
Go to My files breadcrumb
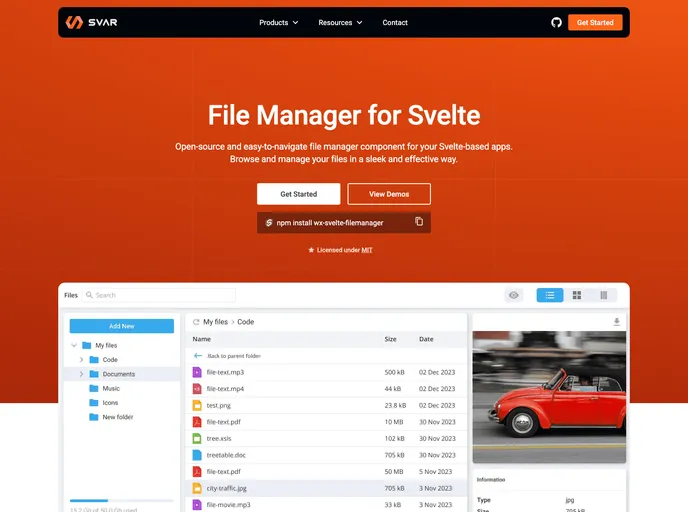point(215,322)
